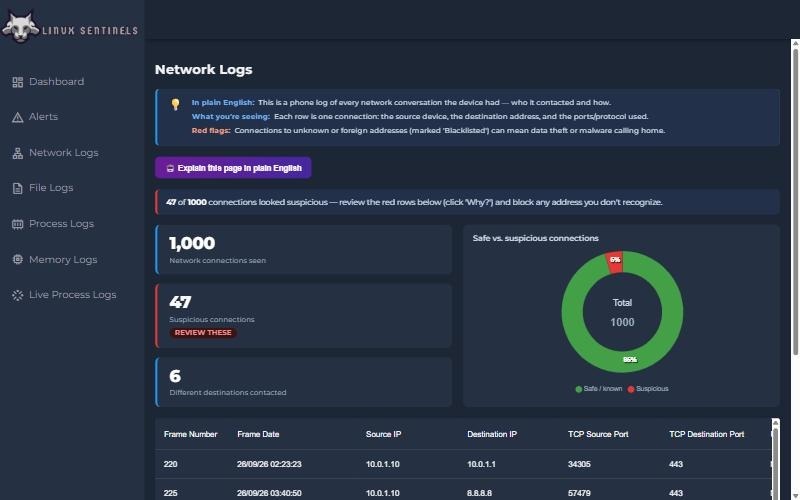Click the Dashboard grid icon
The height and width of the screenshot is (500, 800).
17,82
